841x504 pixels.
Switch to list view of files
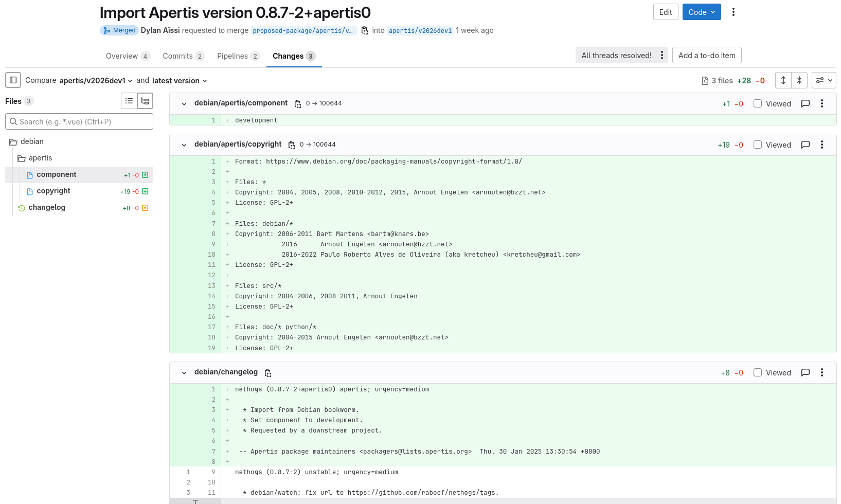(129, 101)
